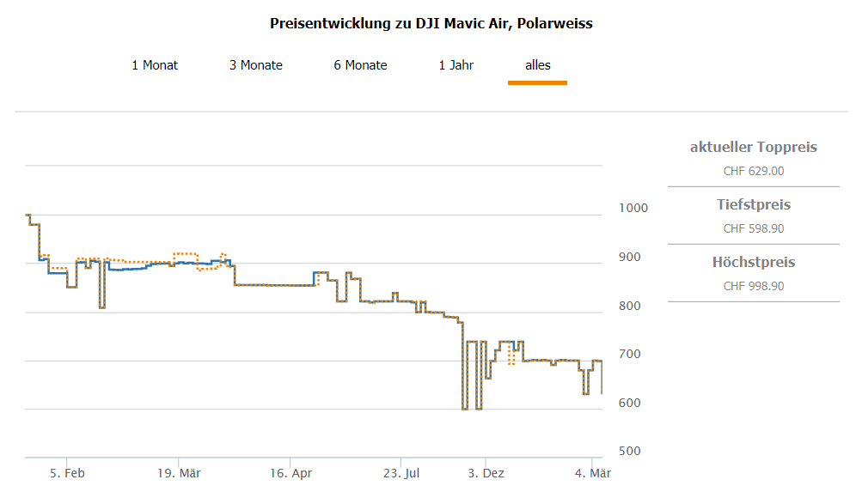Open the "6 Monate" price range
Viewport: 856px width, 504px height.
[x=361, y=65]
